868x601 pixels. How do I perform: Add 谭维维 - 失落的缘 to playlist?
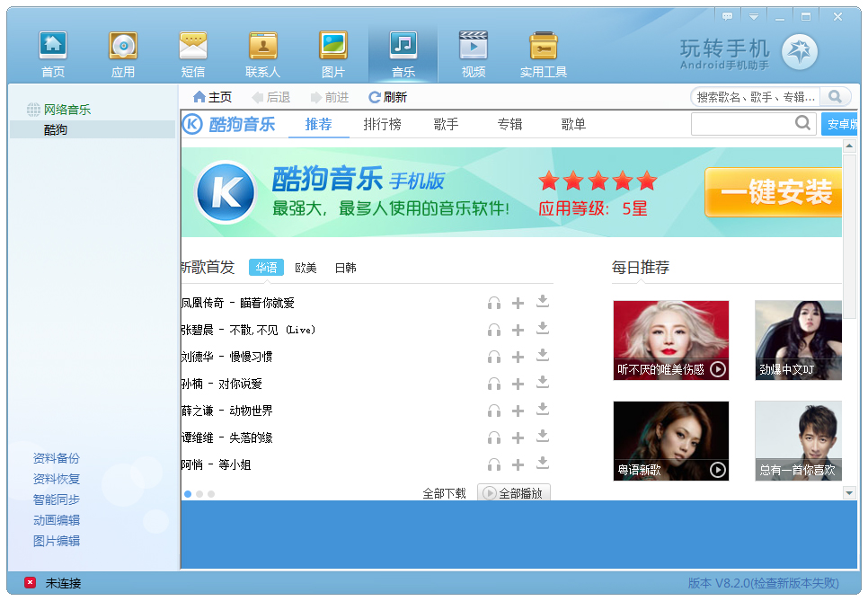(x=518, y=437)
